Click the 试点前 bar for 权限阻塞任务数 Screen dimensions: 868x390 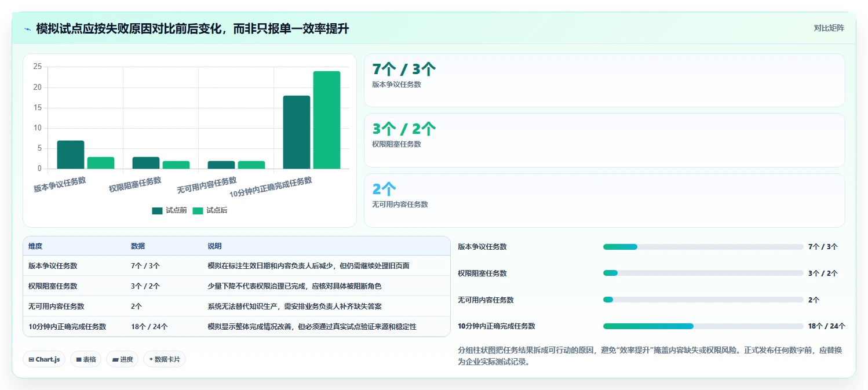(146, 163)
